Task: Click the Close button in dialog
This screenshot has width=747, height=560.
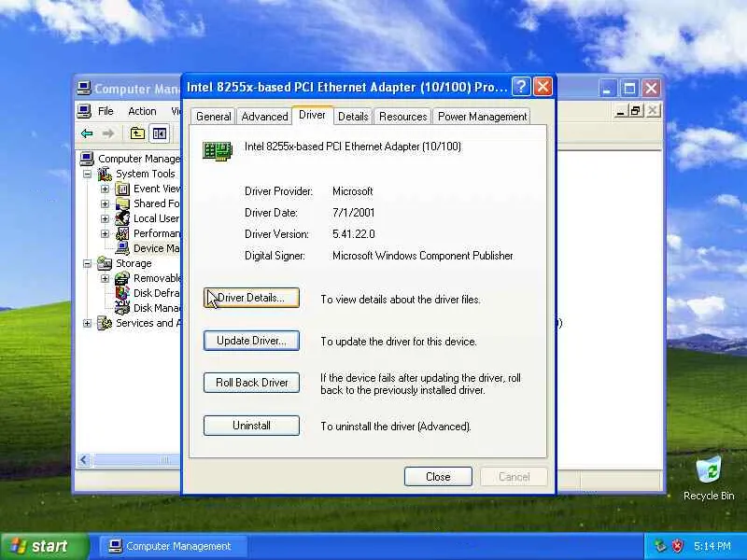Action: pyautogui.click(x=438, y=477)
